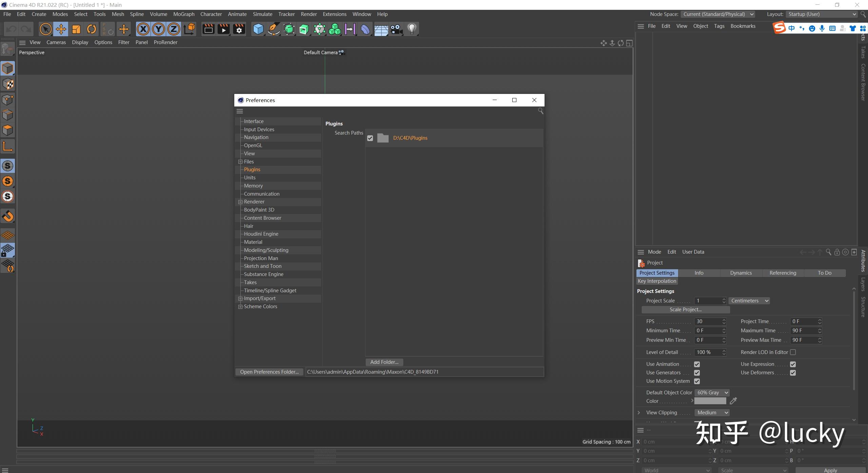
Task: Open the Centimeters unit dropdown
Action: [x=749, y=301]
